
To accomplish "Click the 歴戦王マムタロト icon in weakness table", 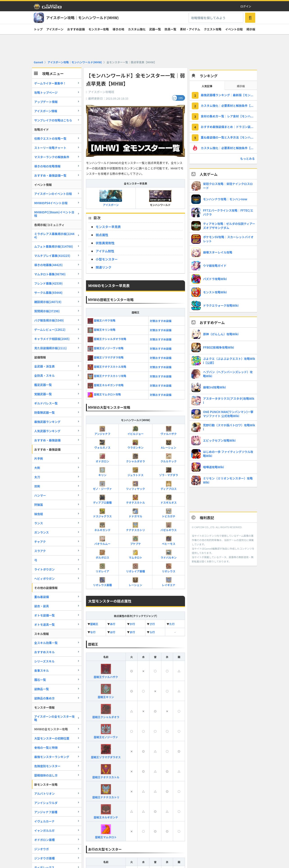I will coord(106,829).
